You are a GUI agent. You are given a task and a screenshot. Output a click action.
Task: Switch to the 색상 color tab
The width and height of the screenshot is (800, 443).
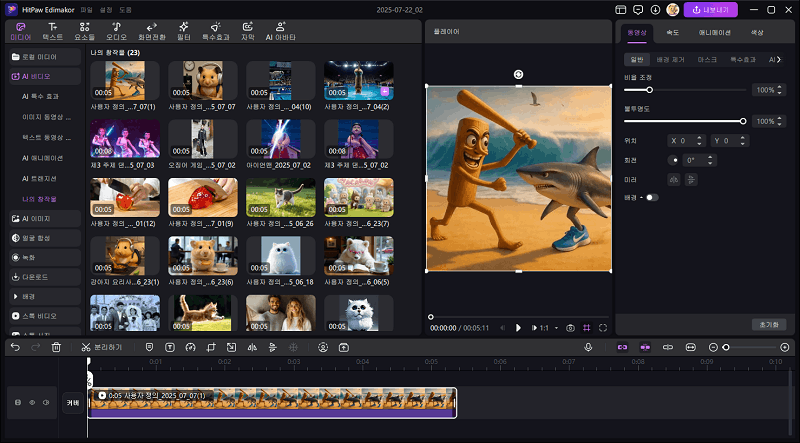[x=757, y=33]
